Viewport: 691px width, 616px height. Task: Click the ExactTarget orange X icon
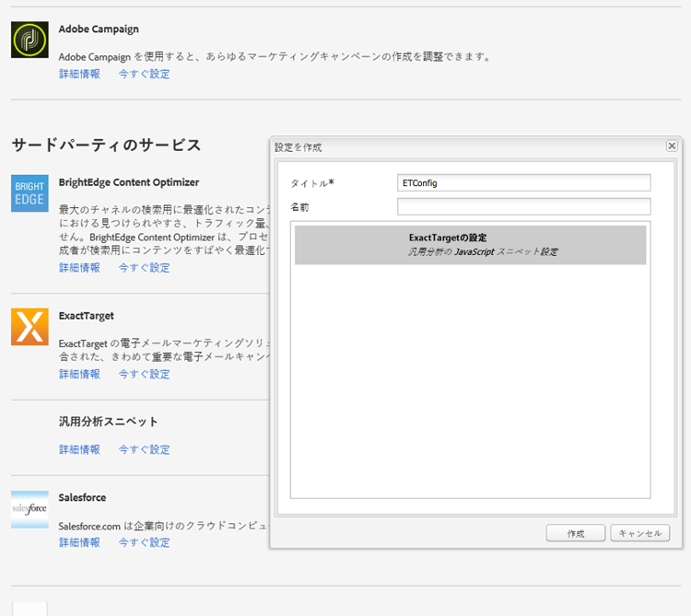29,327
